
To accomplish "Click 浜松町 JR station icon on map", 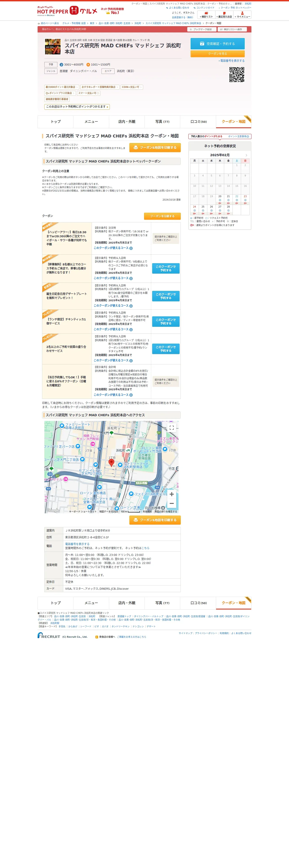I will [x=128, y=450].
